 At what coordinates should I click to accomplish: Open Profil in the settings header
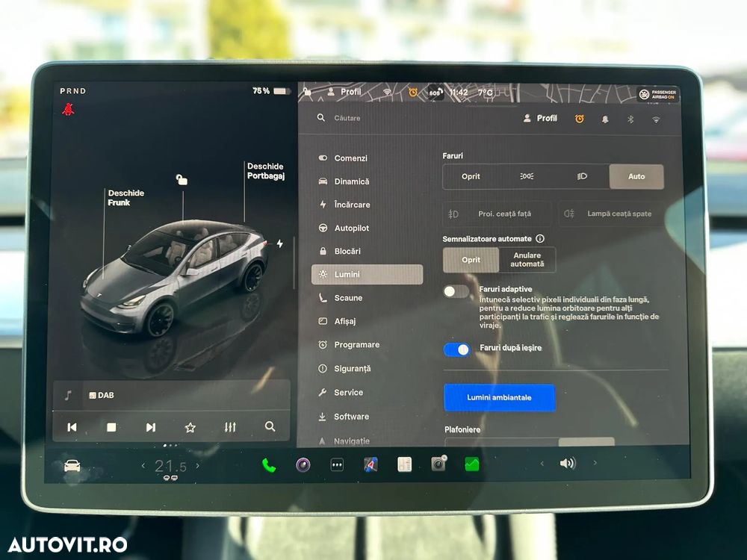(540, 118)
